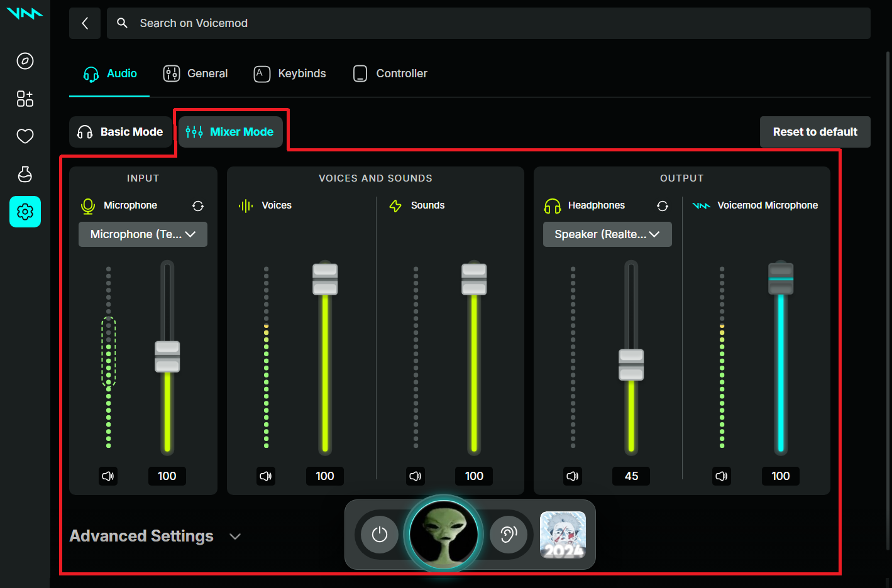This screenshot has width=892, height=588.
Task: Open Favorites from the sidebar heart icon
Action: tap(25, 136)
